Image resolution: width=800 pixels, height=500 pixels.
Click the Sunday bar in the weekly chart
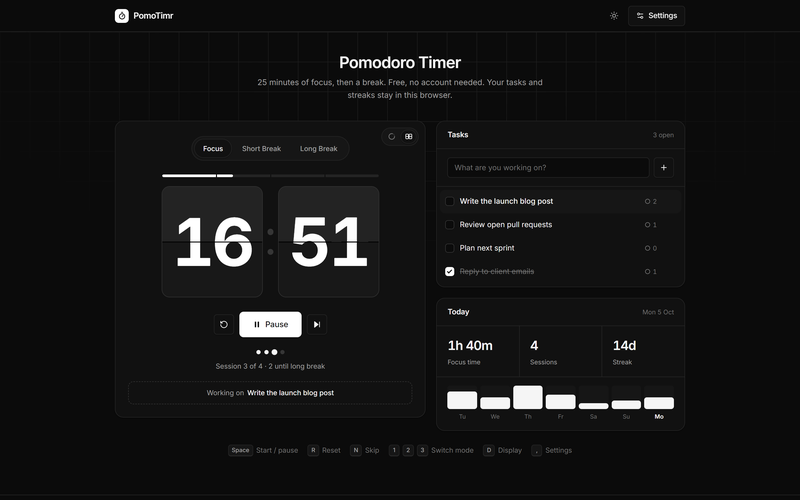coord(626,405)
